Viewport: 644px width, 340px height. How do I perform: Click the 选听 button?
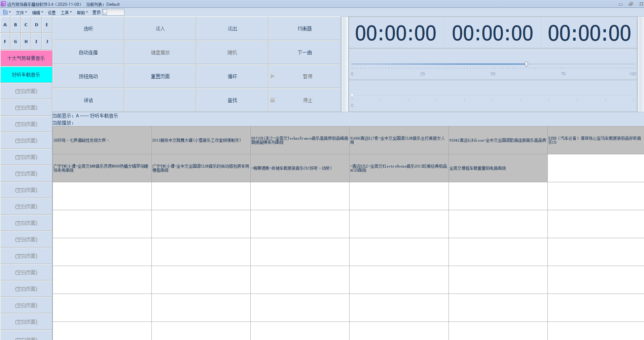88,29
